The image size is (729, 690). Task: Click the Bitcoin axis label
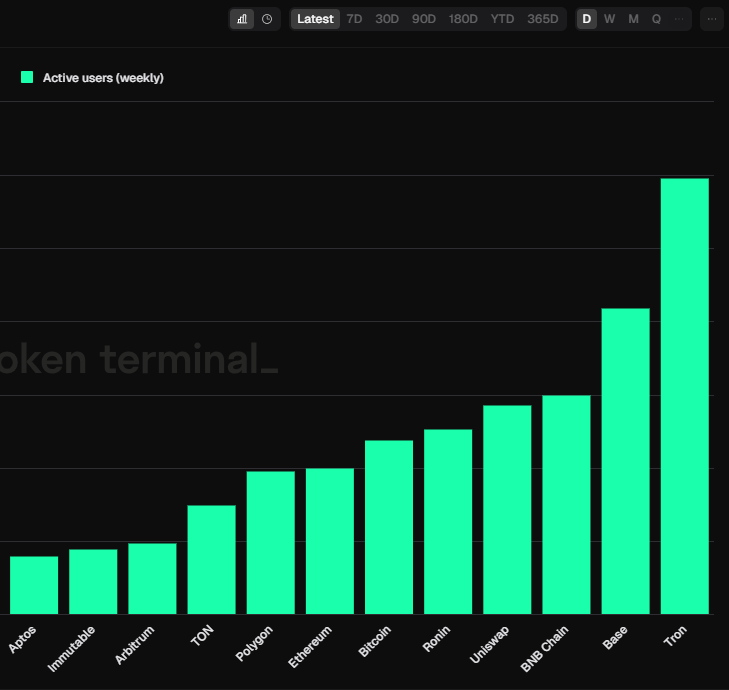pos(375,641)
